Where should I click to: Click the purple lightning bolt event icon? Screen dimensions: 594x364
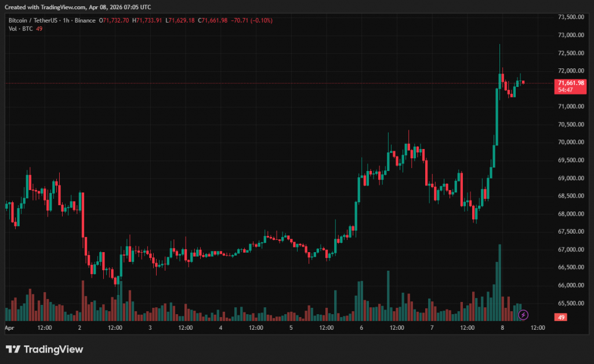coord(523,315)
